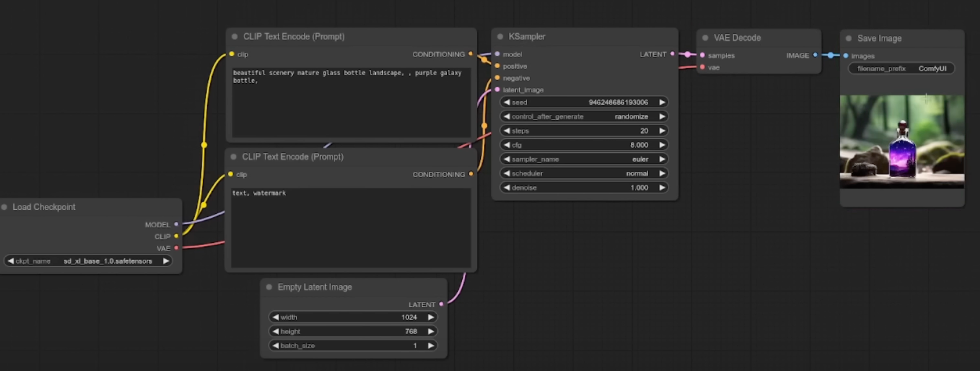Click the Save Image images input socket
Screen dimensions: 980x371
click(x=846, y=56)
